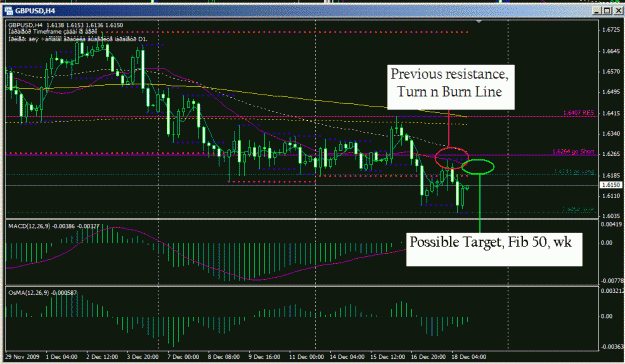Screen dimensions: 625x364
Task: Click the '2 Dec 12:00' time label
Action: pos(102,356)
